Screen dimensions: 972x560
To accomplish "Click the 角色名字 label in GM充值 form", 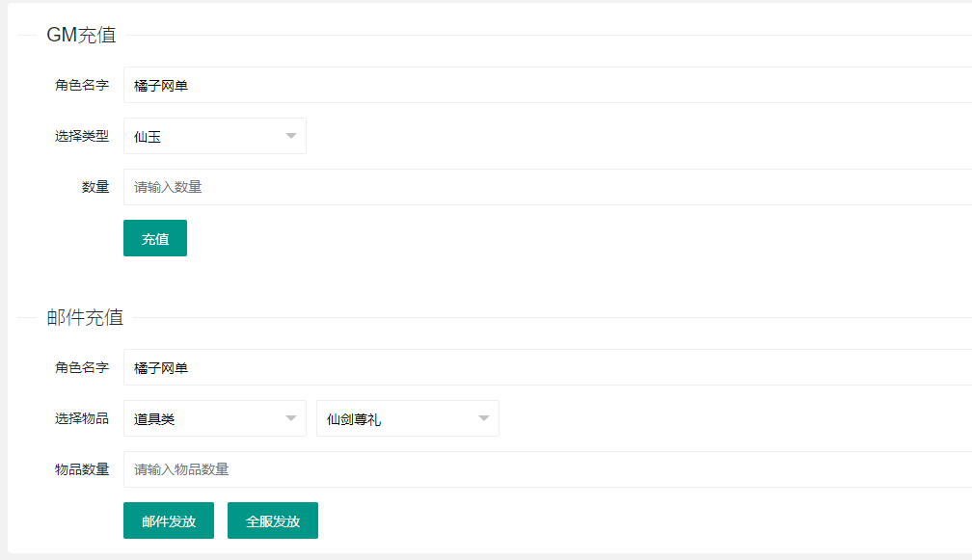I will click(81, 84).
